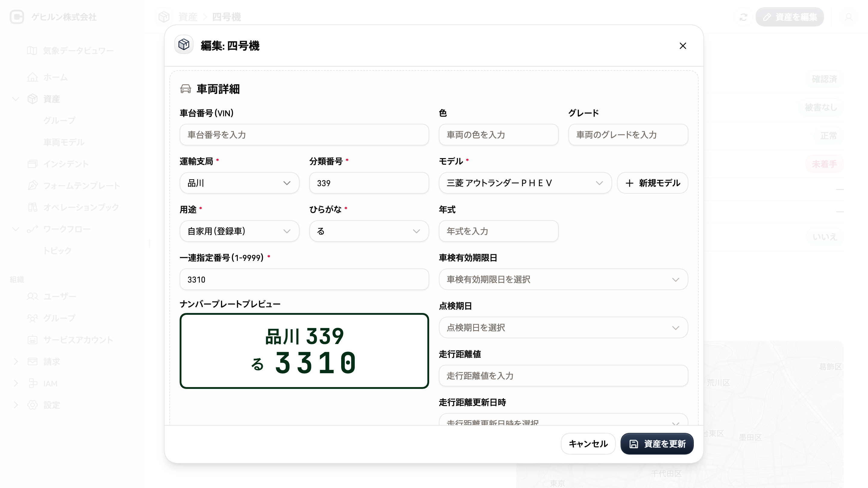Click the インシデント sidebar icon
868x488 pixels.
pos(32,164)
